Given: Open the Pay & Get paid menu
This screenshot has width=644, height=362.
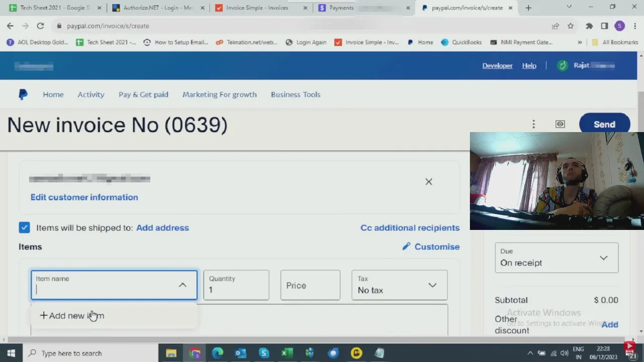Looking at the screenshot, I should (143, 95).
